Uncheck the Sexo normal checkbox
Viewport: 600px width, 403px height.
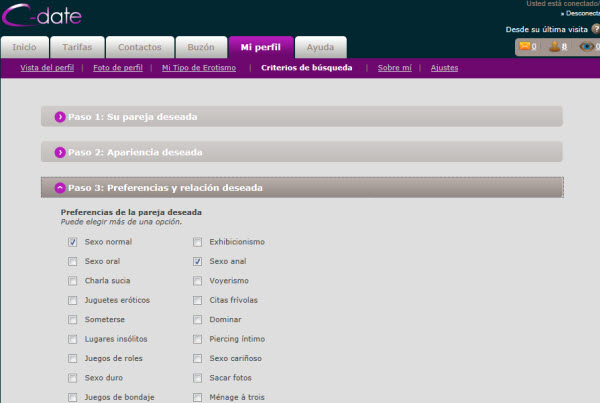[72, 242]
